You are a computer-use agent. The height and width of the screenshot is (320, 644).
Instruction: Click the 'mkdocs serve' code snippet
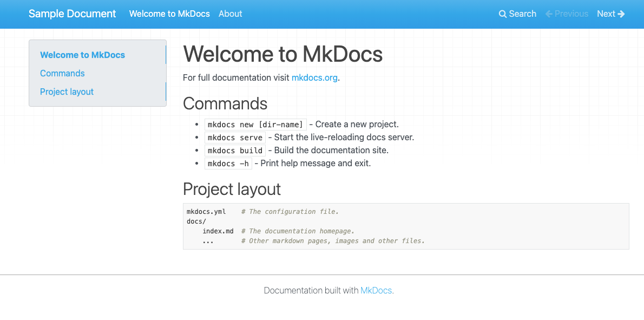coord(235,138)
